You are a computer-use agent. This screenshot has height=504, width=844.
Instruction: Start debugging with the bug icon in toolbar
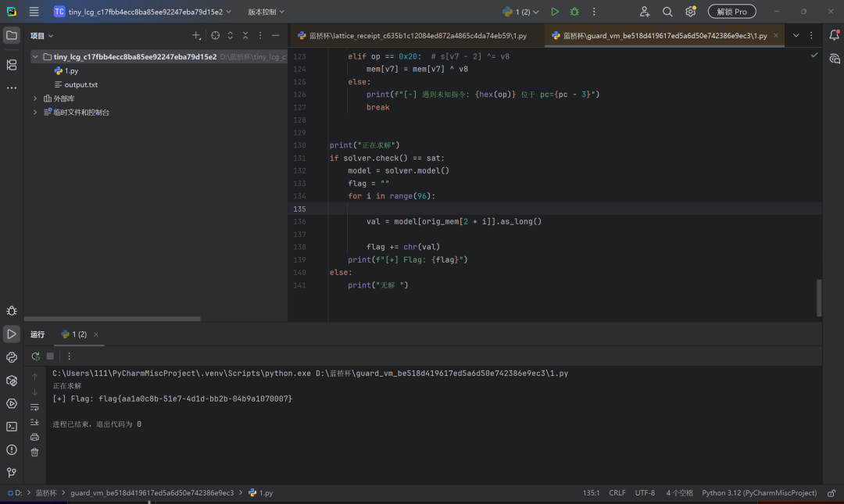pyautogui.click(x=574, y=11)
